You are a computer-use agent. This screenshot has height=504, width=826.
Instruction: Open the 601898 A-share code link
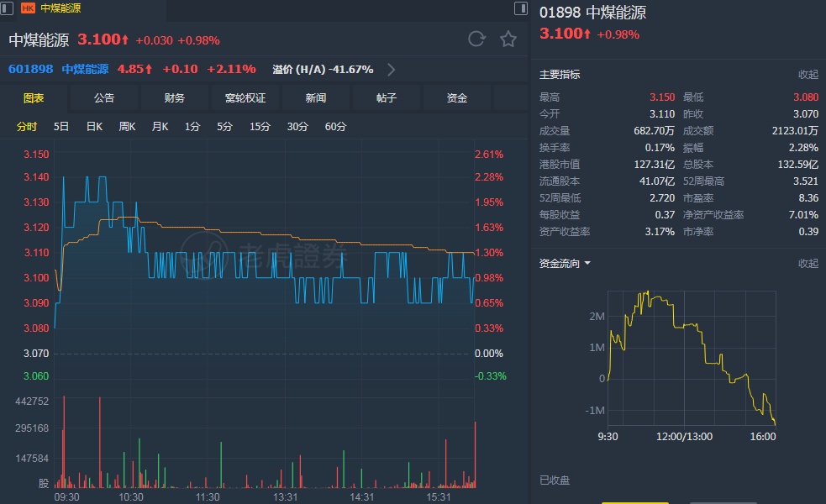coord(30,69)
